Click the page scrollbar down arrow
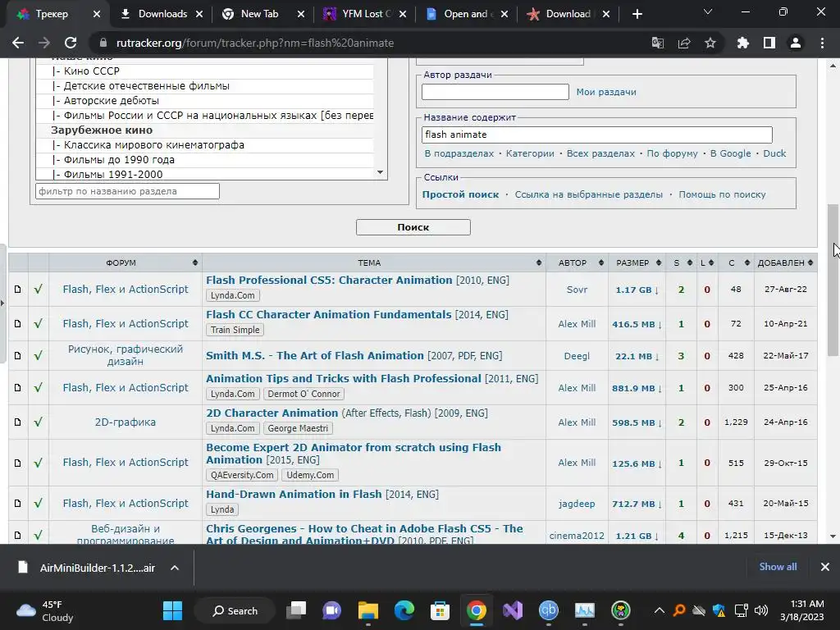The image size is (840, 630). 833,536
